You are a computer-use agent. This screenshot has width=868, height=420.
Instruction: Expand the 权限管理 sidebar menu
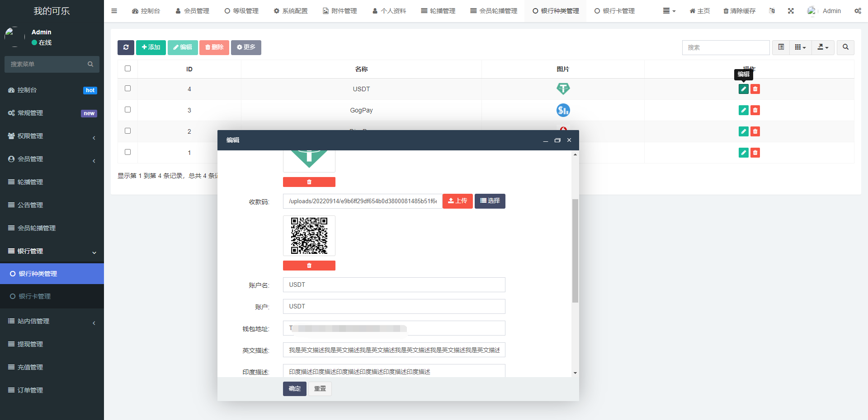pos(52,136)
